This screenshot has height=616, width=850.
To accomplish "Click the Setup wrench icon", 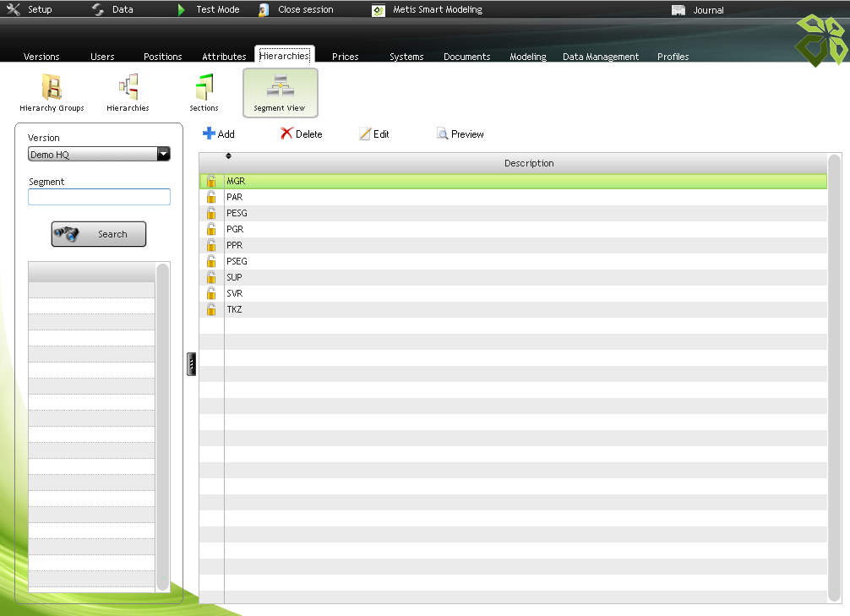I will tap(13, 9).
